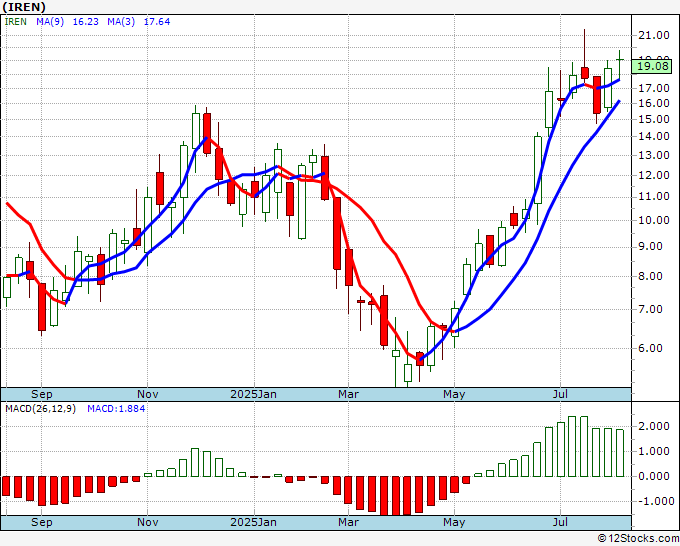
Task: Select the MACD:1.884 value readout
Action: pos(116,409)
